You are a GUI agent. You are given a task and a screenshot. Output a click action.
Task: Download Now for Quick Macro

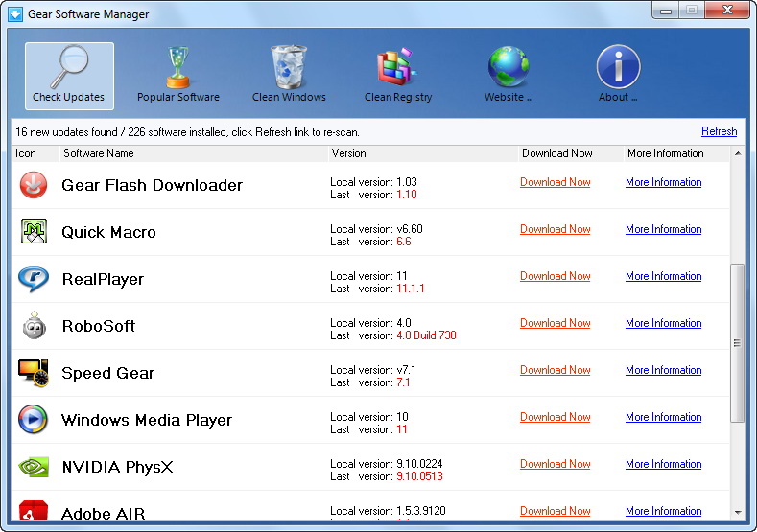[x=556, y=229]
